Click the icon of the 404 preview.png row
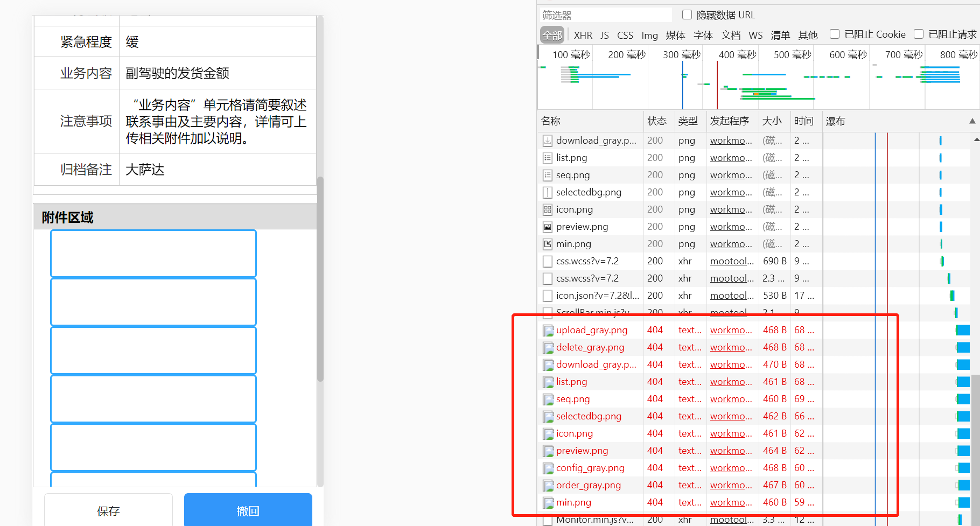The width and height of the screenshot is (980, 526). [x=548, y=451]
